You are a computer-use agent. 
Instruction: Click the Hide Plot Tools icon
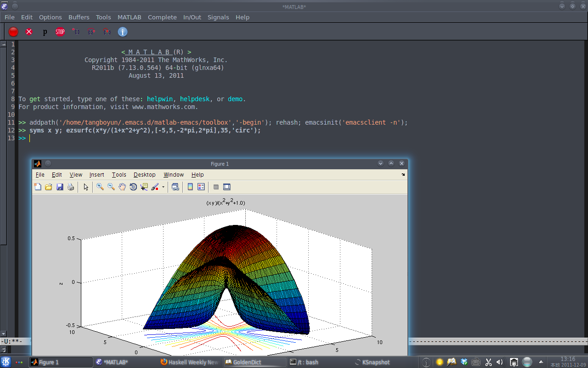[x=216, y=187]
